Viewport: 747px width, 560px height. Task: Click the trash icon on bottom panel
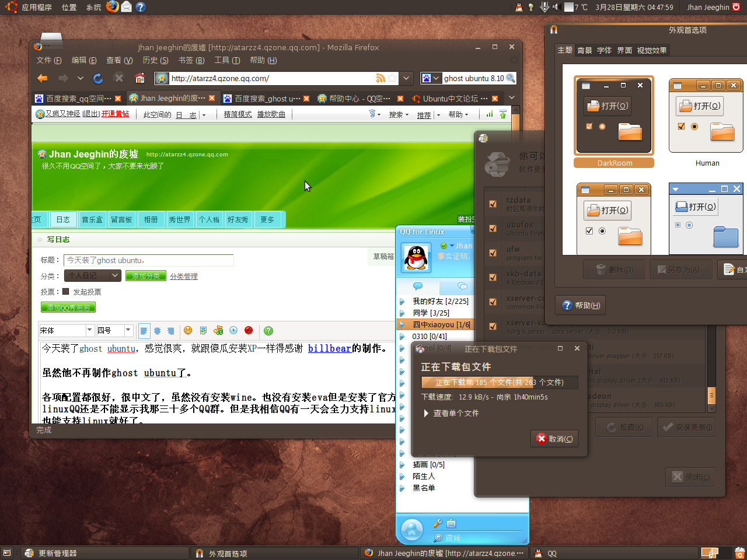[739, 552]
